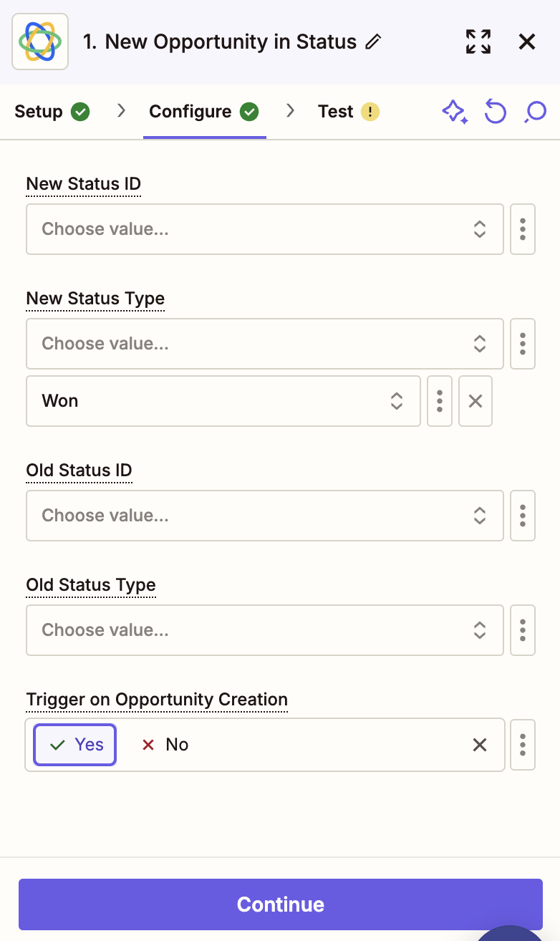Open the Old Status Type value field
This screenshot has width=560, height=941.
click(265, 630)
